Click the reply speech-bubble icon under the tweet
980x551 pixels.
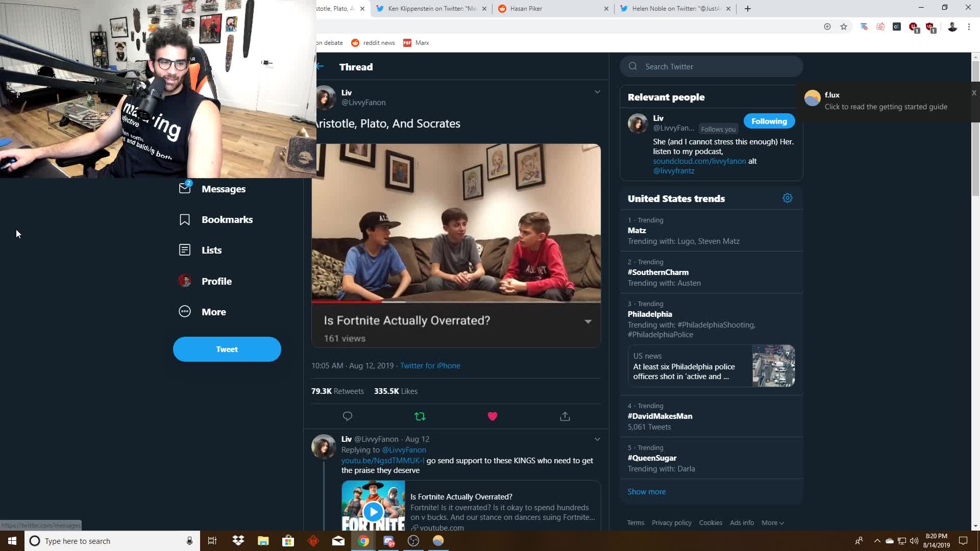[348, 416]
